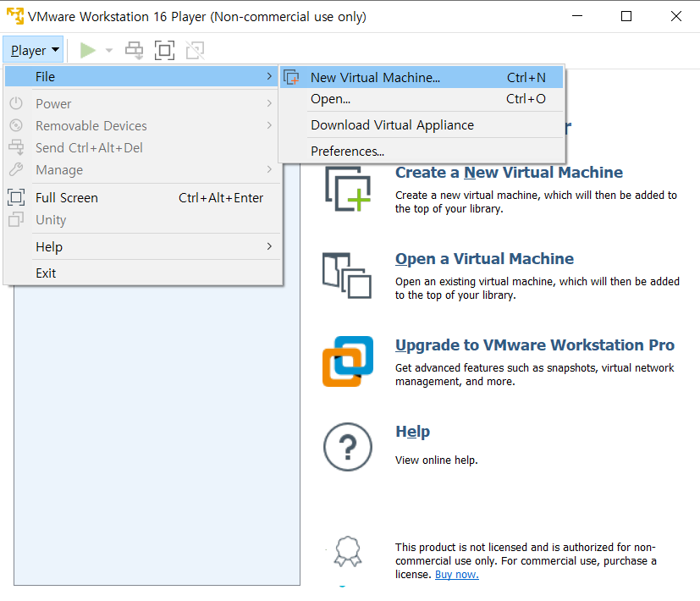Open the Player menu dropdown
700x601 pixels.
[x=34, y=50]
